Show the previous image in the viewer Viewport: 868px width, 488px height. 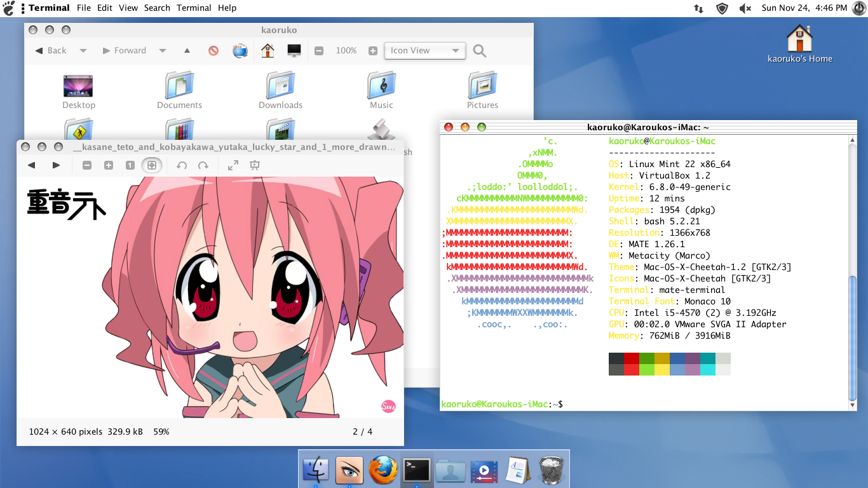point(31,165)
